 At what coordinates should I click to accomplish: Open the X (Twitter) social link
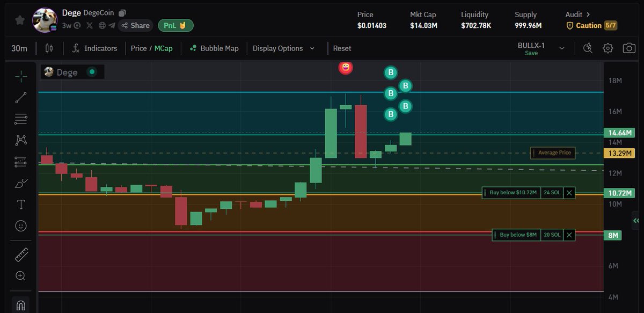coord(90,25)
